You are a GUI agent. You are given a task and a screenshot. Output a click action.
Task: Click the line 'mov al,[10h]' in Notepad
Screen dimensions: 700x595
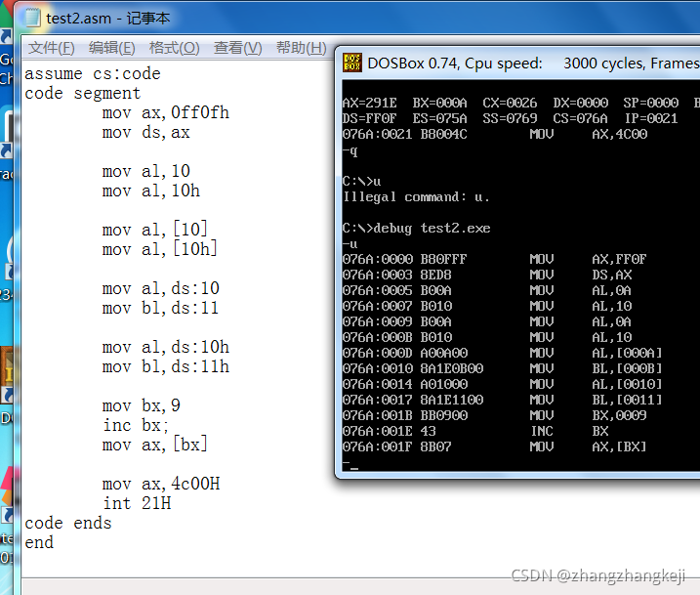click(160, 249)
